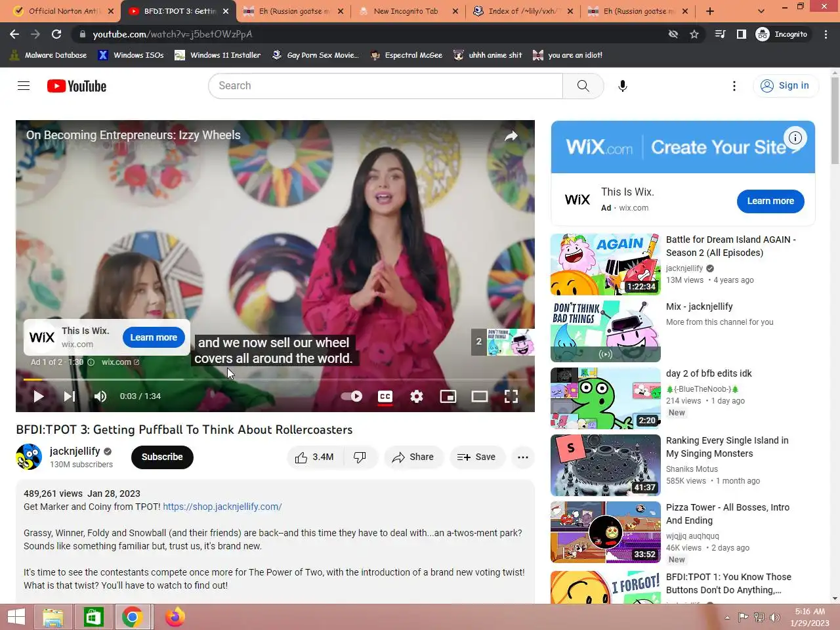Like the video
Screen dimensions: 840x630
click(314, 457)
